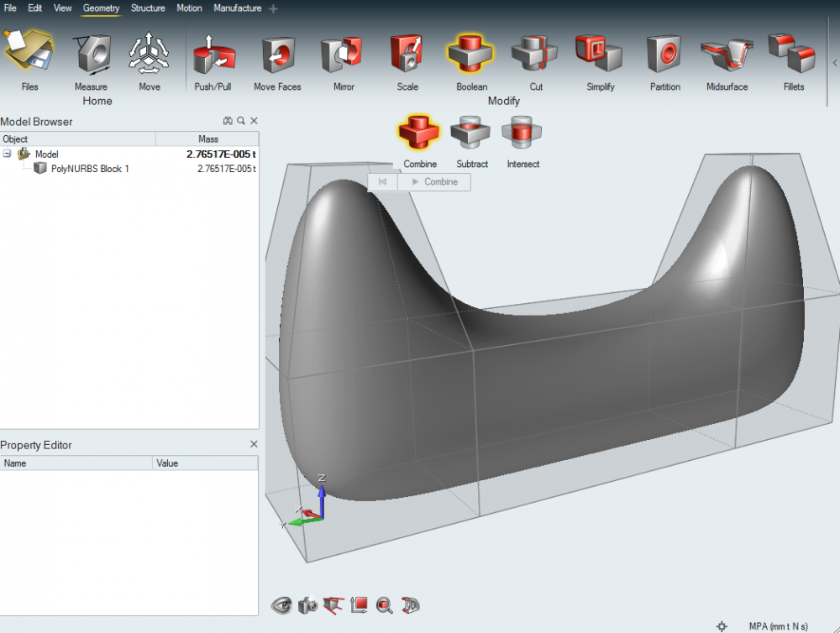This screenshot has width=840, height=633.
Task: Choose the Subtract boolean operation
Action: click(x=470, y=132)
